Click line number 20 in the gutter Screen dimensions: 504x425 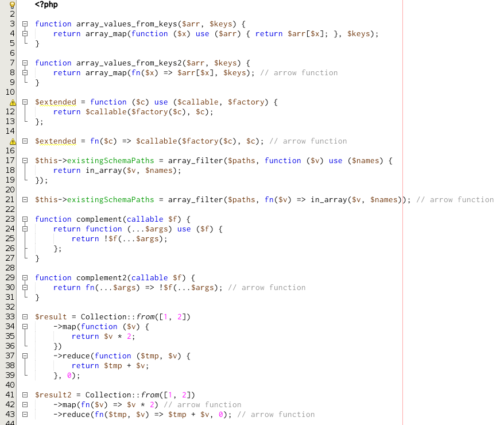coord(10,190)
